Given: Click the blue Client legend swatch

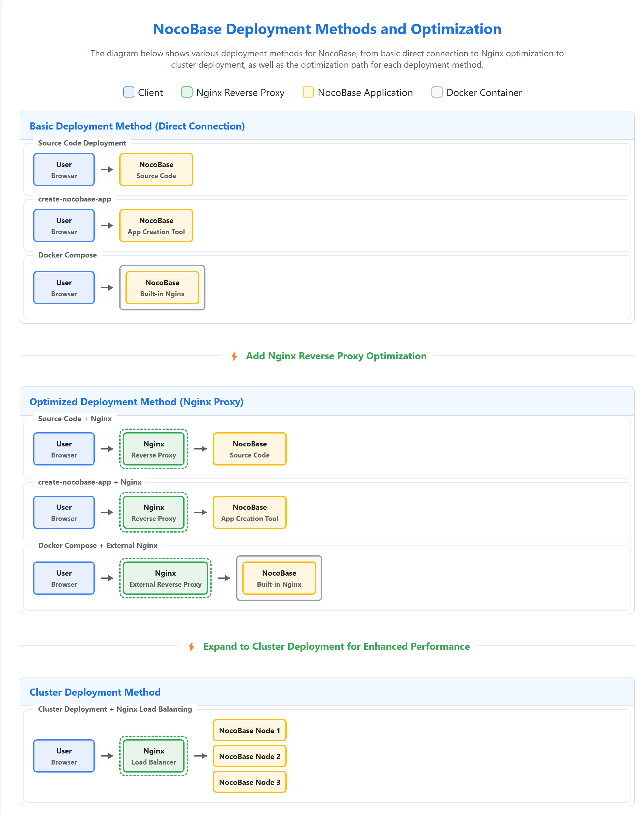Looking at the screenshot, I should 129,92.
